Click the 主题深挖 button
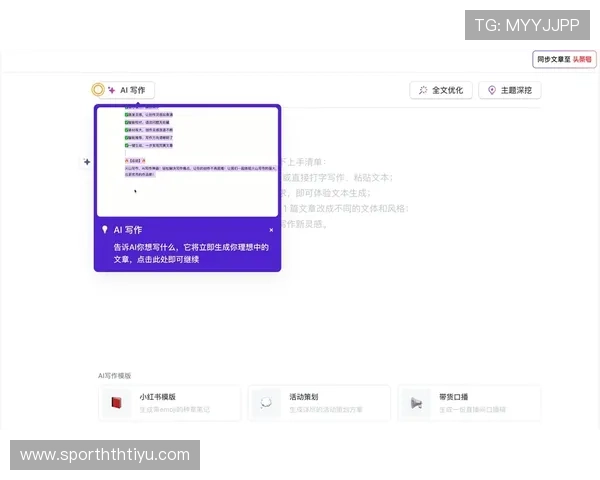Viewport: 600px width, 480px height. click(x=510, y=90)
